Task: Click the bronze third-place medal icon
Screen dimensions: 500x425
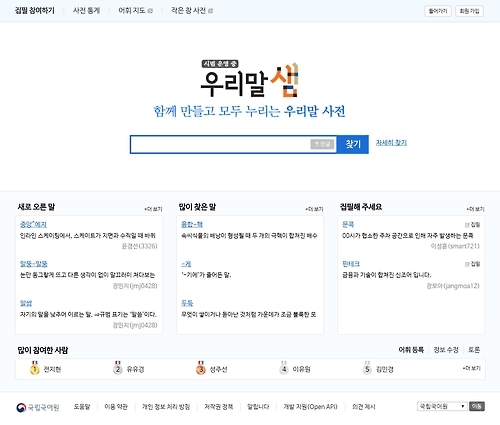Action: (x=201, y=368)
